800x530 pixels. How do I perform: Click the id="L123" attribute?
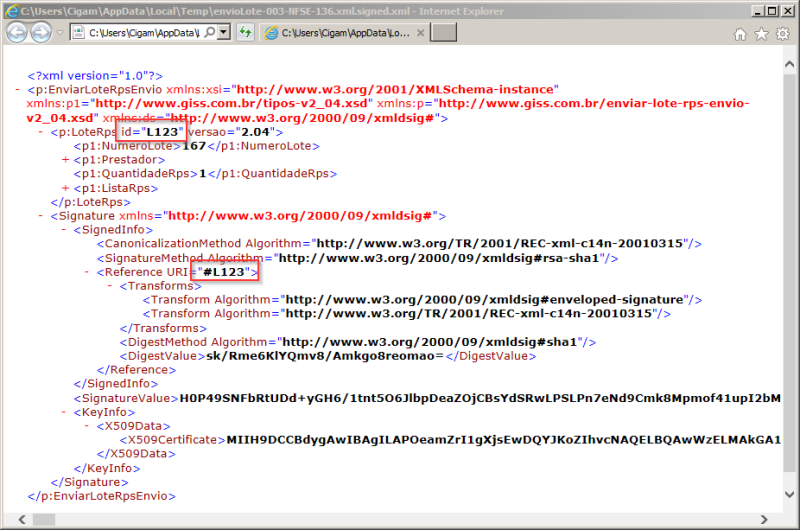[152, 132]
